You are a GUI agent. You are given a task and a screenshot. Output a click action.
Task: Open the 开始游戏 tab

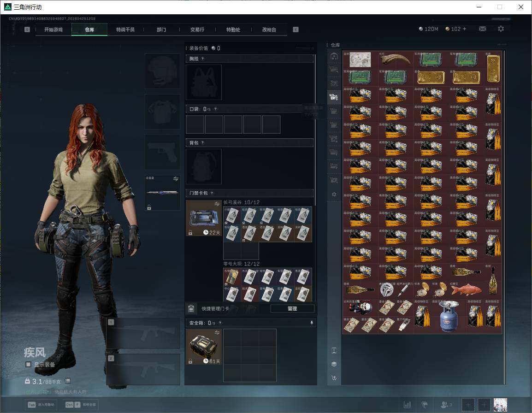pyautogui.click(x=53, y=29)
